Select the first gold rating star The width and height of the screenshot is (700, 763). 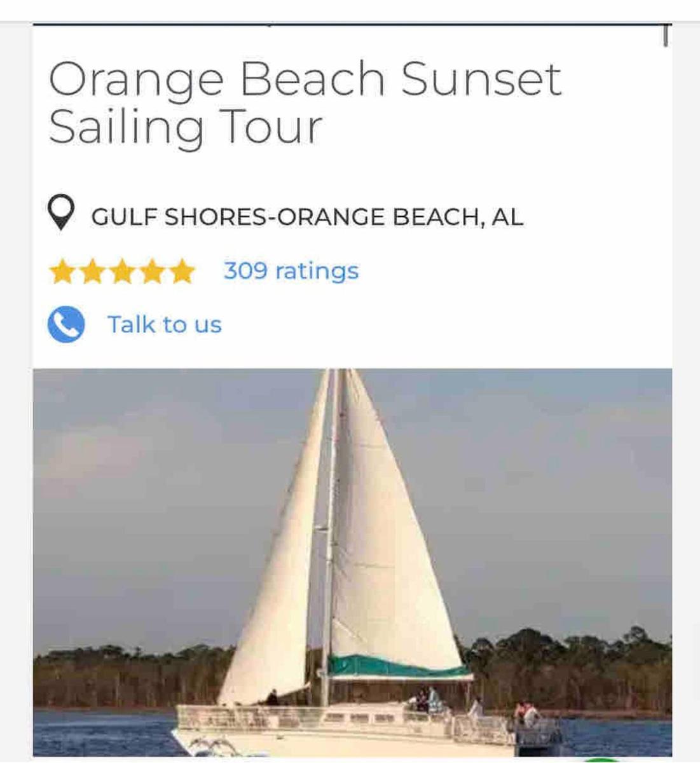62,272
